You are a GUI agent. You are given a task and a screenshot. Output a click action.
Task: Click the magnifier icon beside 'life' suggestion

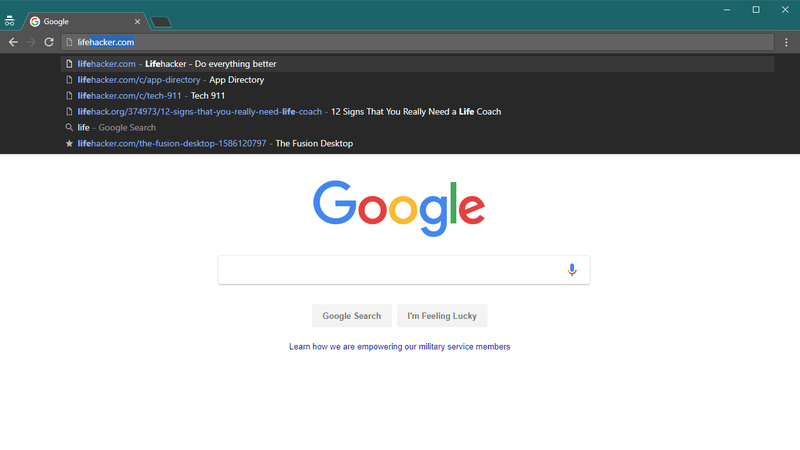[x=69, y=128]
